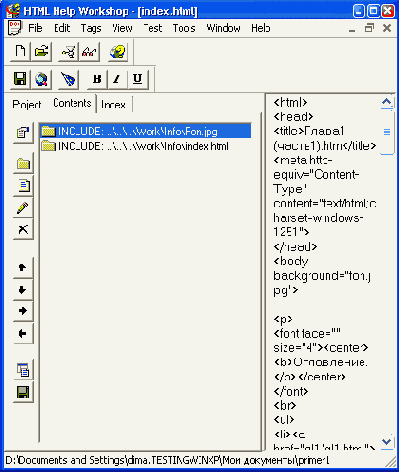This screenshot has width=399, height=472.
Task: Click the View HTML source icon in sidebar
Action: pos(23,370)
